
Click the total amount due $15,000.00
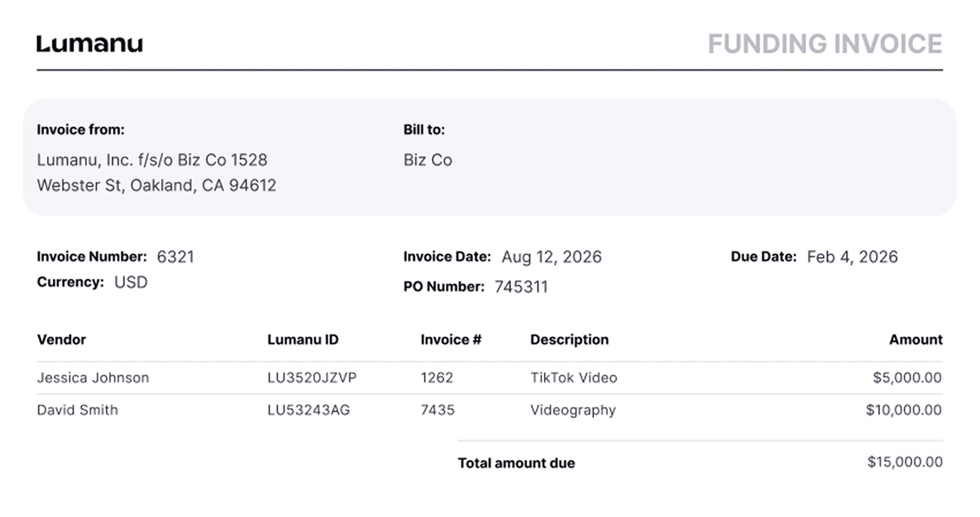[x=905, y=462]
